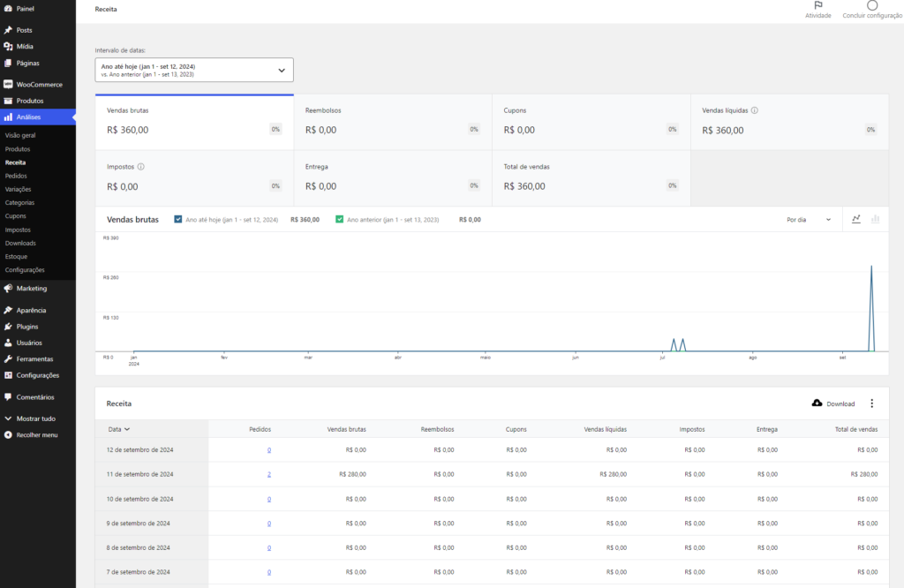The image size is (904, 588).
Task: Switch to line chart view icon
Action: 856,219
